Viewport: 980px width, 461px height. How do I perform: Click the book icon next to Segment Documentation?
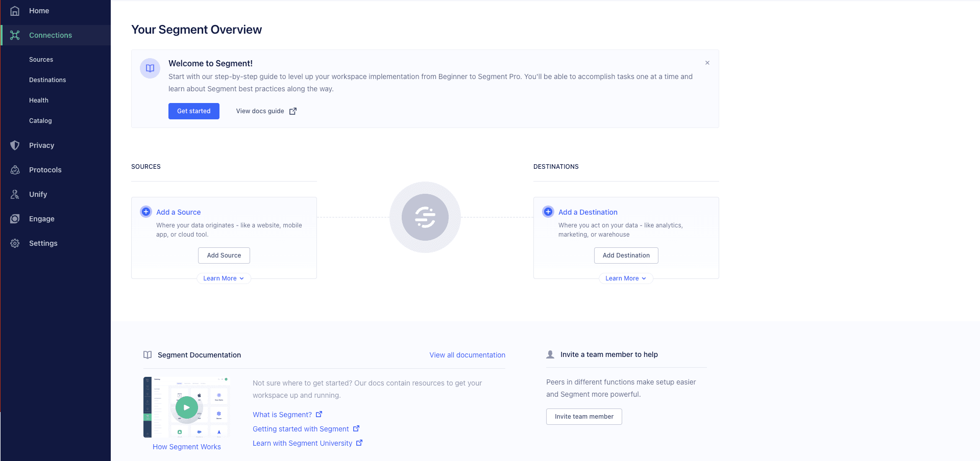pyautogui.click(x=148, y=355)
